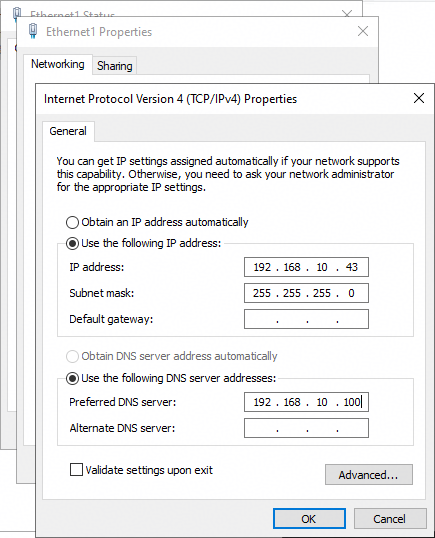Click the Ethernet1 Status window icon

coord(16,13)
